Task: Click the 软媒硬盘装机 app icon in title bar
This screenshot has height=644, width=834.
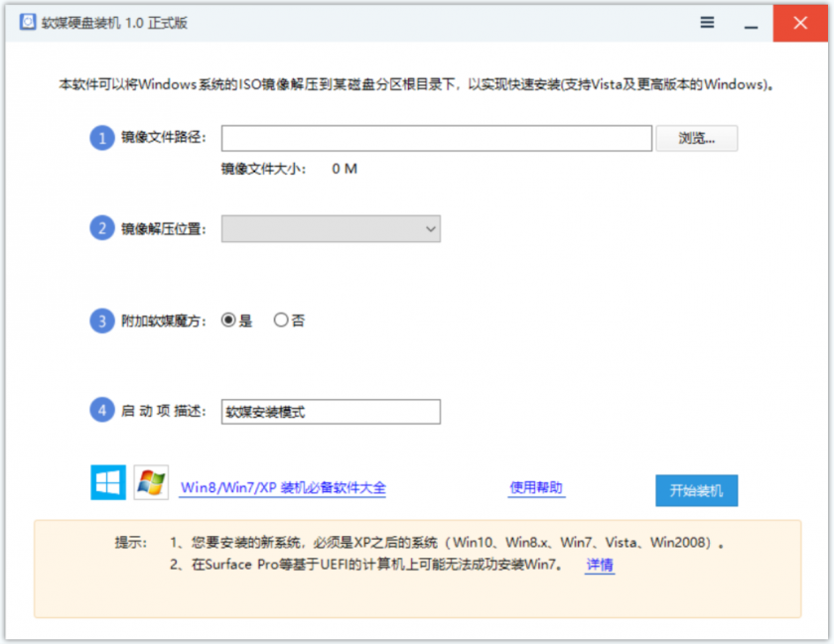Action: click(28, 22)
